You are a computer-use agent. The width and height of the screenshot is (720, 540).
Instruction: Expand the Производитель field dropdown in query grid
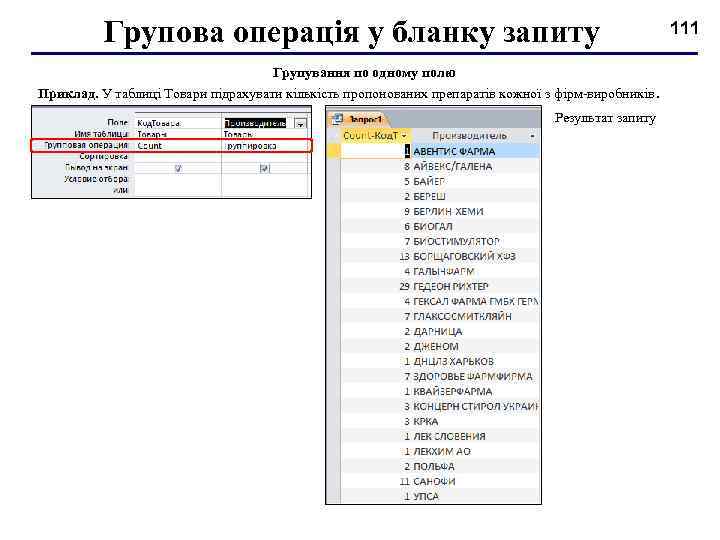pyautogui.click(x=301, y=124)
